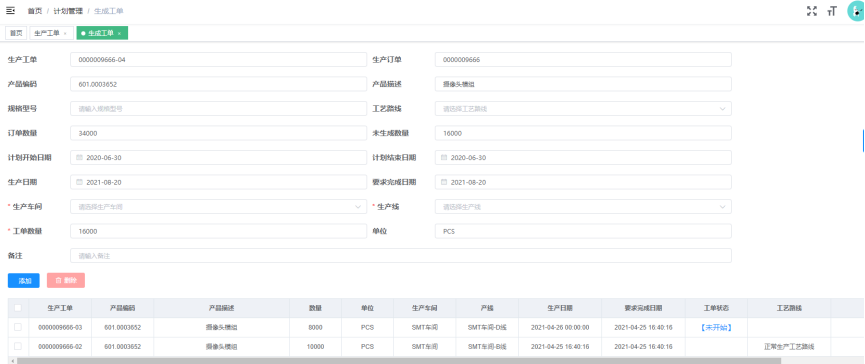Open the 生产车间 dropdown

tap(218, 207)
